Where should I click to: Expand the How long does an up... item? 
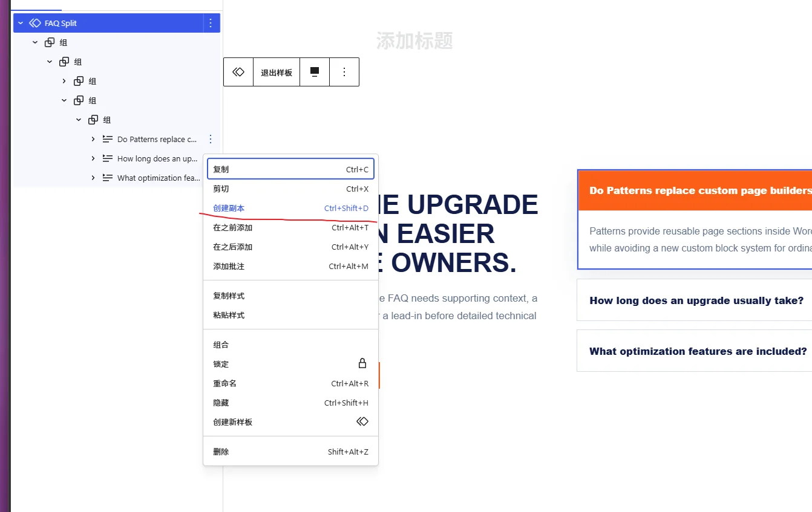(x=93, y=158)
